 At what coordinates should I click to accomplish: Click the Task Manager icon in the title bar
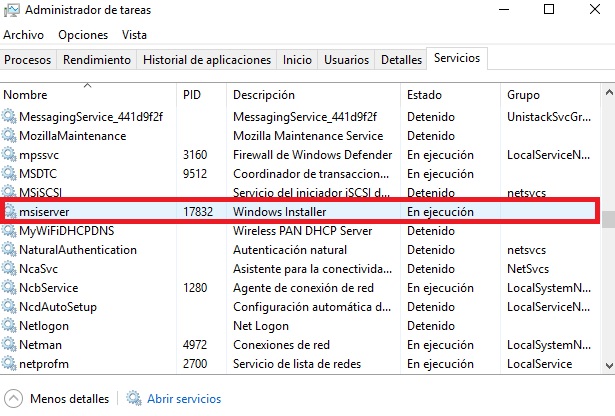tap(11, 10)
